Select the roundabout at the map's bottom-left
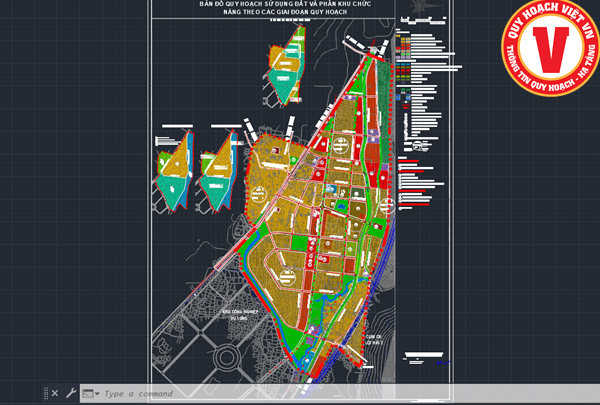This screenshot has height=405, width=600. pyautogui.click(x=222, y=355)
